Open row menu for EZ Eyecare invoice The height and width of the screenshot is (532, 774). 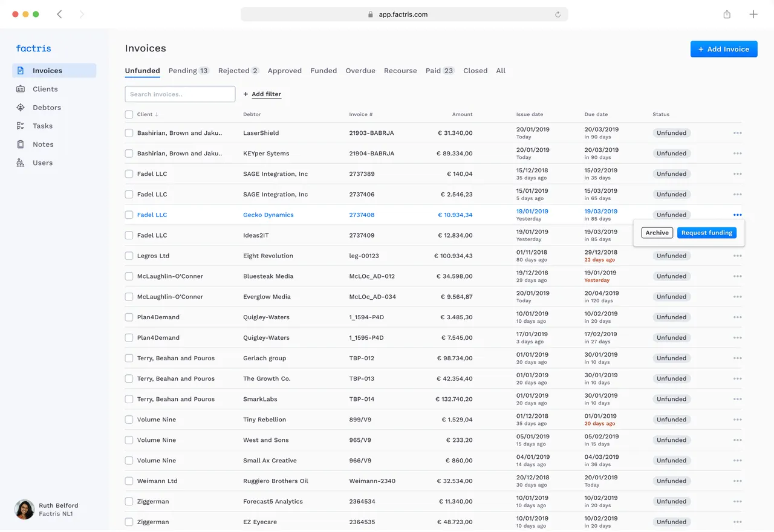click(x=737, y=522)
